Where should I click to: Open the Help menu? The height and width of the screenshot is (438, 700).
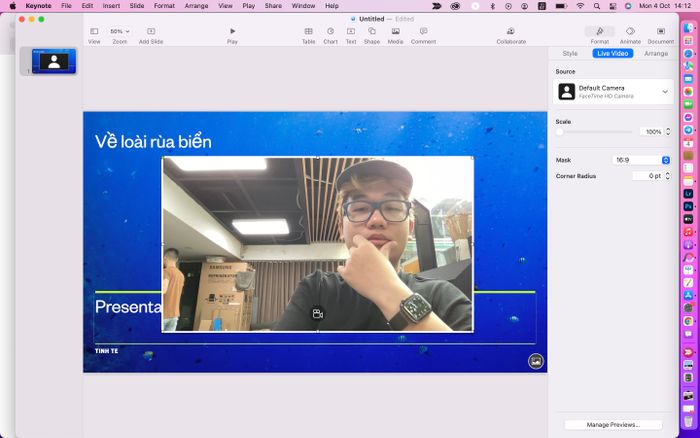click(332, 6)
